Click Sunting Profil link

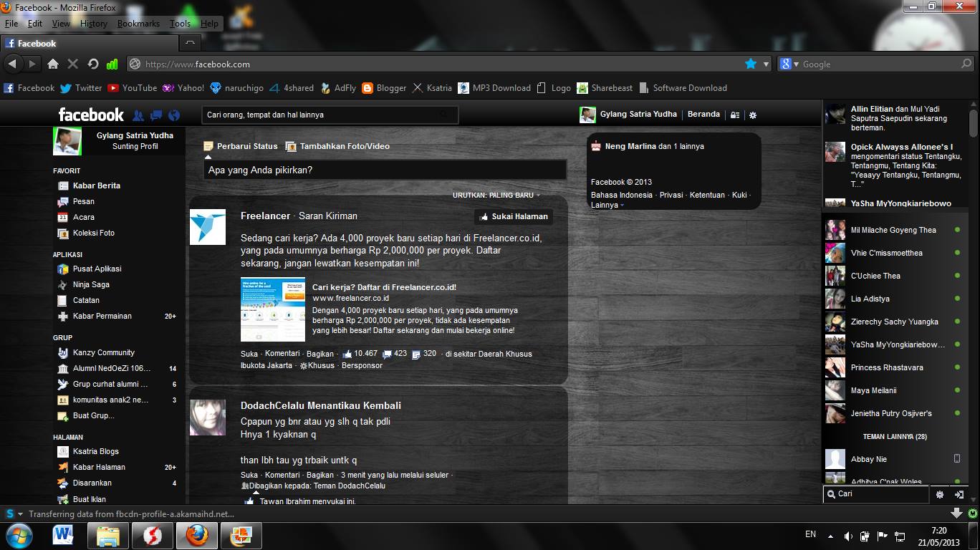pos(135,146)
